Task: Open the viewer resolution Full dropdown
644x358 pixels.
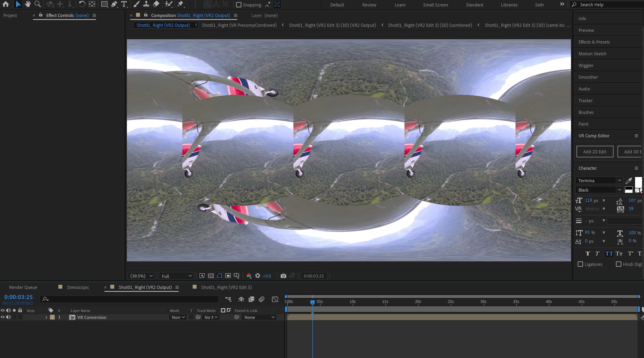Action: click(x=176, y=276)
